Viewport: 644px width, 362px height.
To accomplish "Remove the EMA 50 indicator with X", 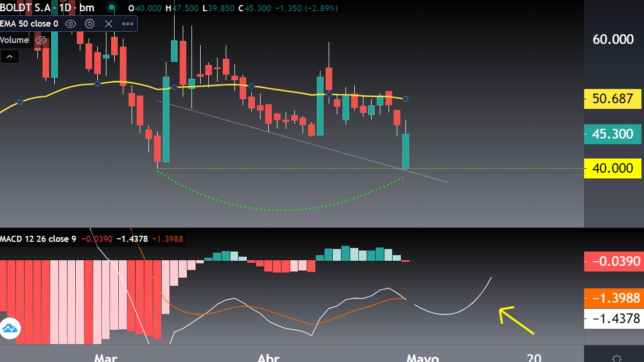I will click(109, 24).
